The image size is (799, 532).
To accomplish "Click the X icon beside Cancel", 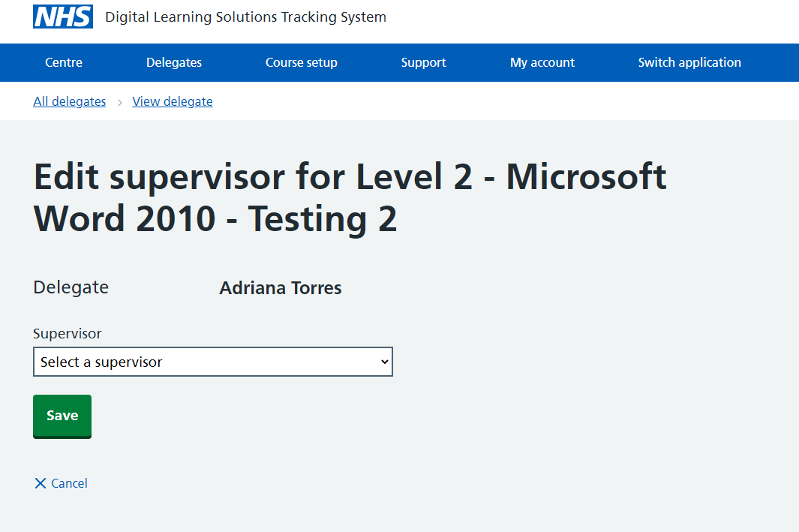I will (x=41, y=483).
